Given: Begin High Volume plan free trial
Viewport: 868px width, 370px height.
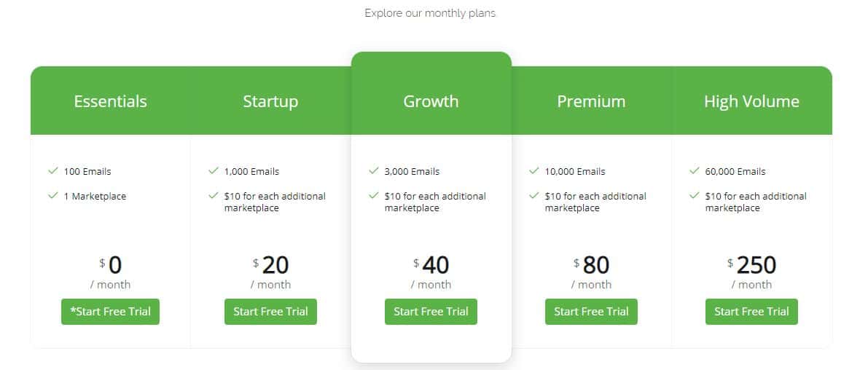Looking at the screenshot, I should [x=751, y=312].
